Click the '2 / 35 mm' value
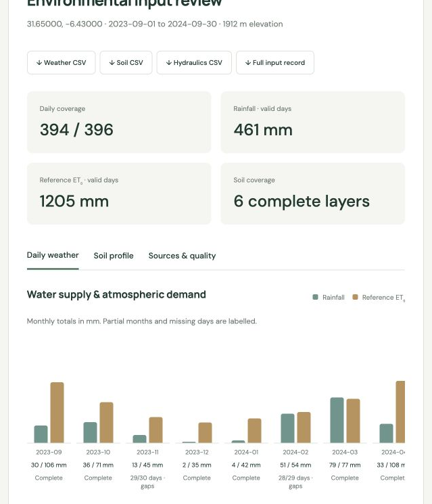Viewport: 432px width, 504px height. coord(197,465)
